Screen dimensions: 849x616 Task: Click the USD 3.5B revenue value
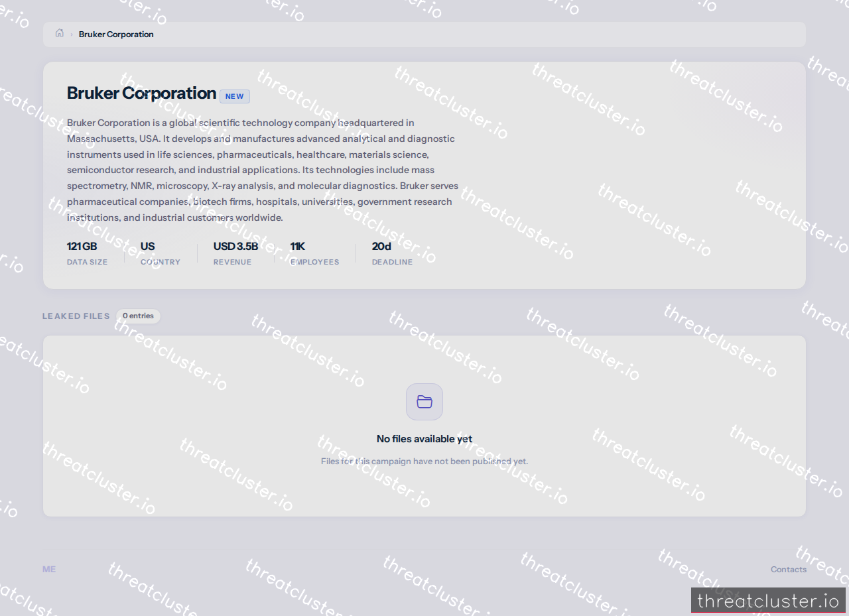(x=235, y=247)
